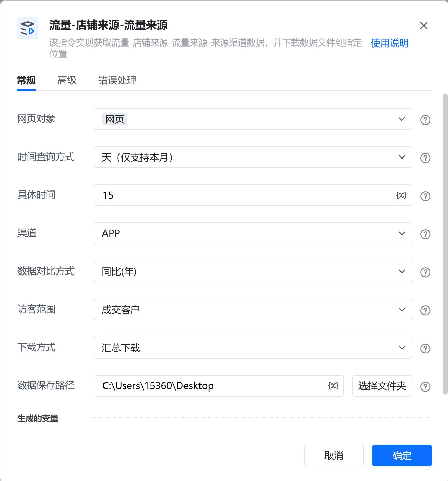Expand the 渠道 dropdown showing APP
448x481 pixels.
(253, 233)
